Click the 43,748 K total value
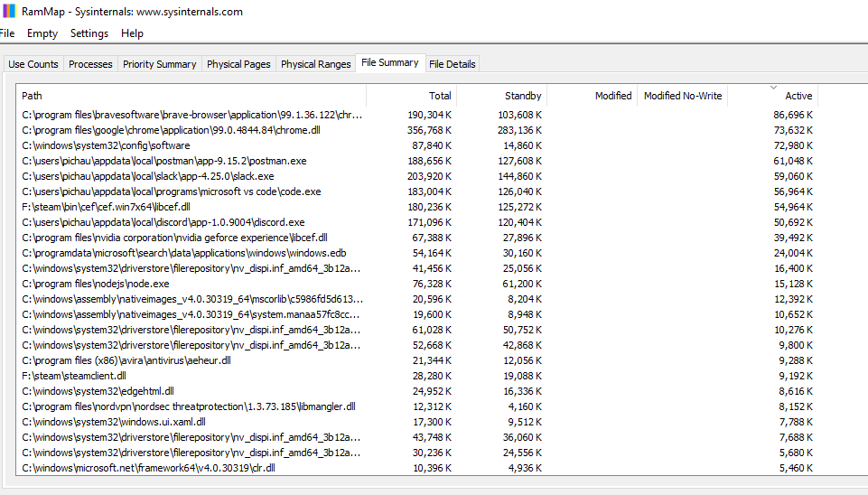 point(432,437)
